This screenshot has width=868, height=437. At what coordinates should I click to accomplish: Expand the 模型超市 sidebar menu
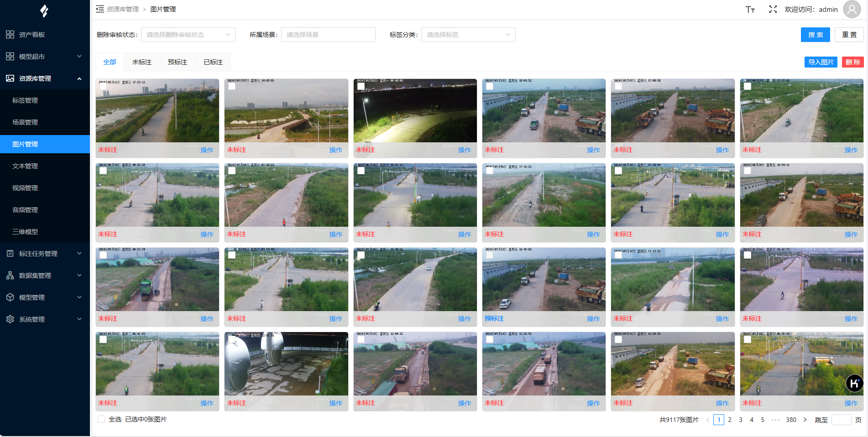44,57
